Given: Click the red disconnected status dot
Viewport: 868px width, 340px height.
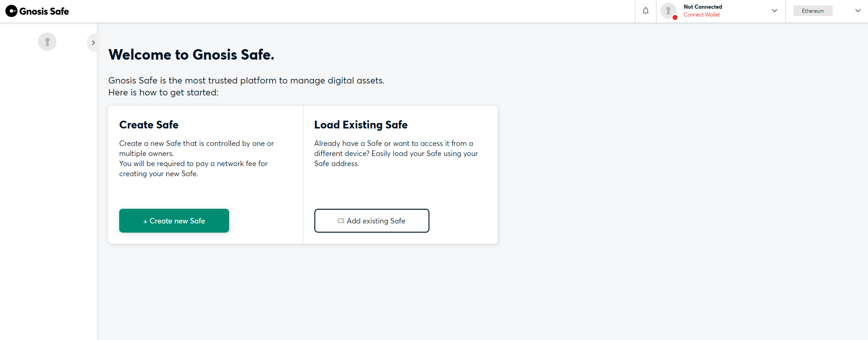Looking at the screenshot, I should (x=675, y=17).
